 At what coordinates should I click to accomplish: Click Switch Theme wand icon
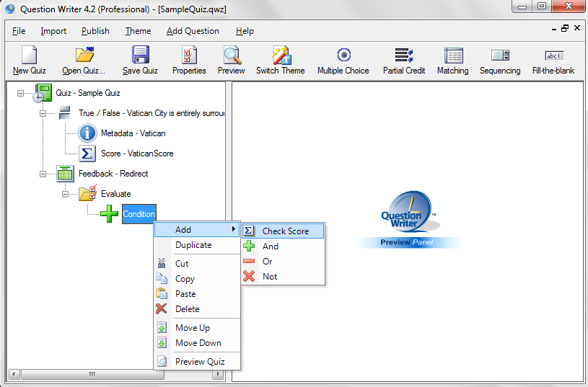(x=281, y=55)
